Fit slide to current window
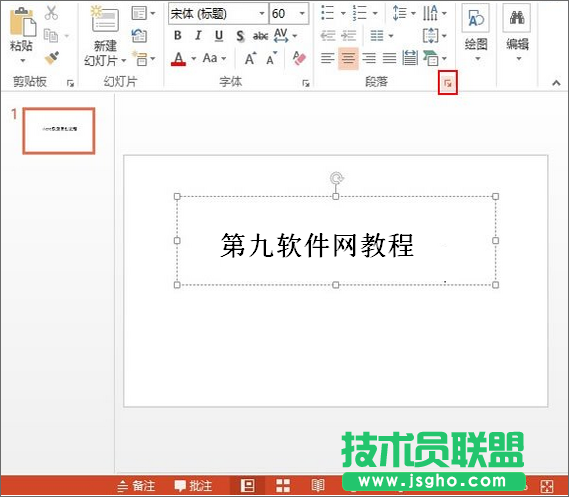The height and width of the screenshot is (497, 569). [547, 486]
